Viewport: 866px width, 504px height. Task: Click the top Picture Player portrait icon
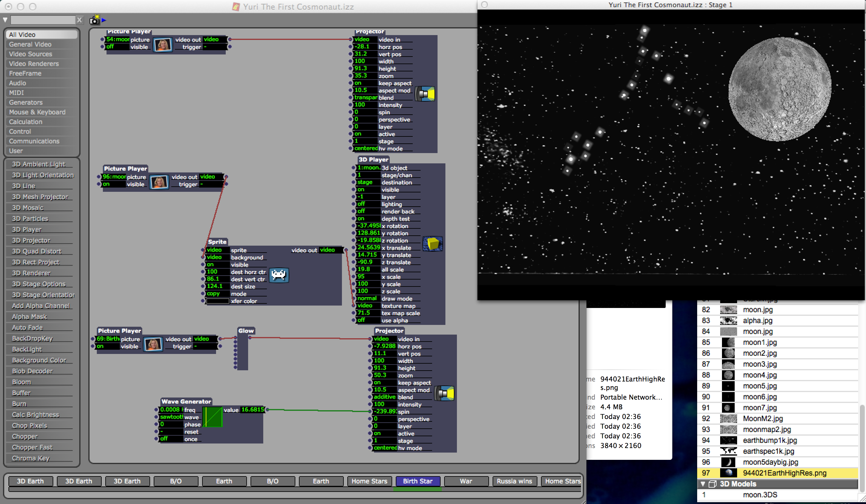(x=162, y=45)
